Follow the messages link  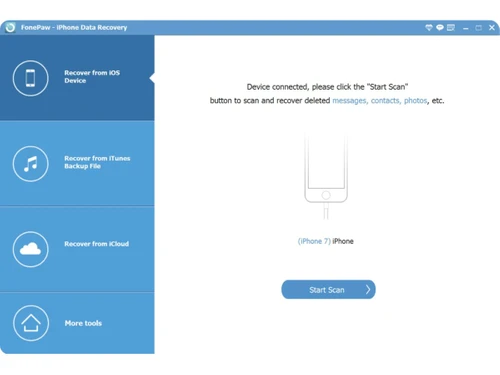[x=350, y=101]
